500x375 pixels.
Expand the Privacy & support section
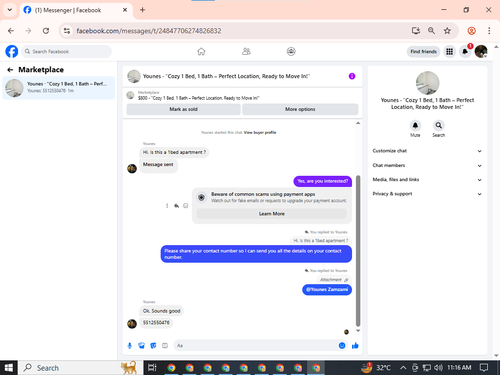427,194
